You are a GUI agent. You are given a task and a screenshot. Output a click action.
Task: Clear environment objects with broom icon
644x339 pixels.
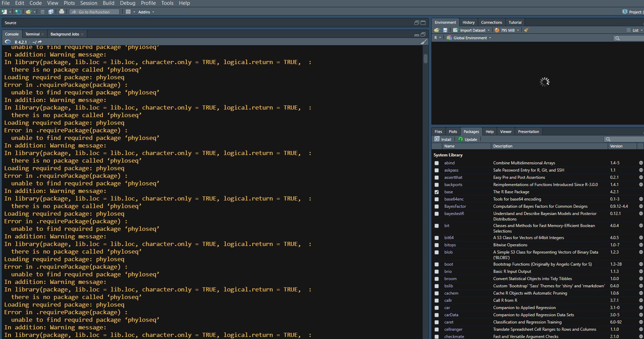click(526, 30)
